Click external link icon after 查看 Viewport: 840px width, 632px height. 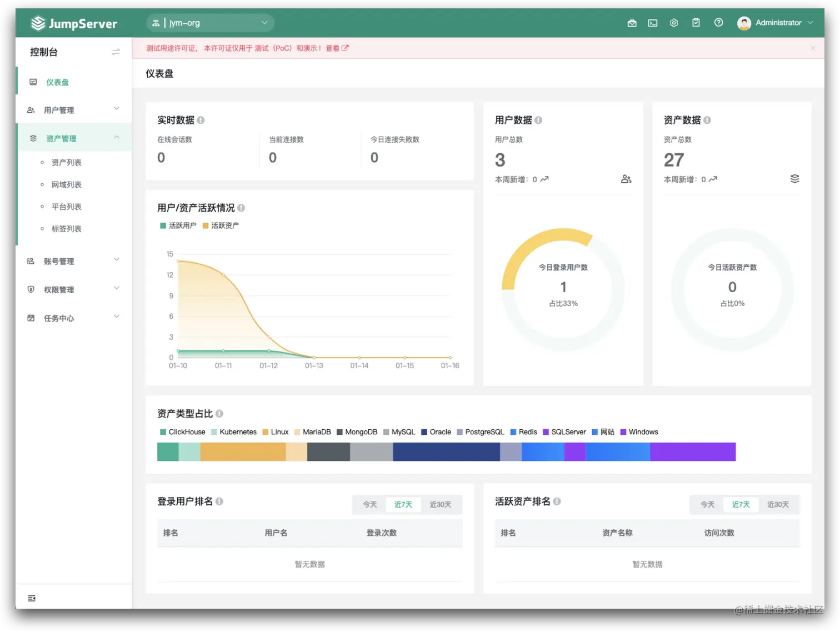[x=345, y=48]
